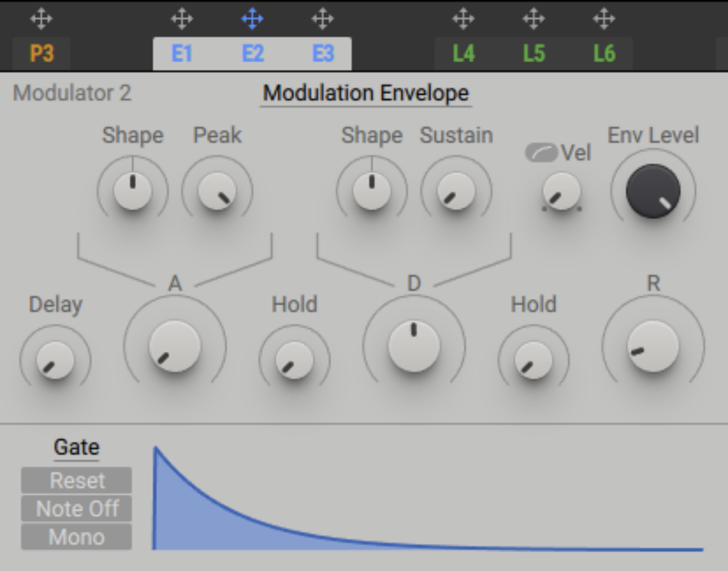Click the Modulator 2 label
This screenshot has height=571, width=728.
coord(72,93)
